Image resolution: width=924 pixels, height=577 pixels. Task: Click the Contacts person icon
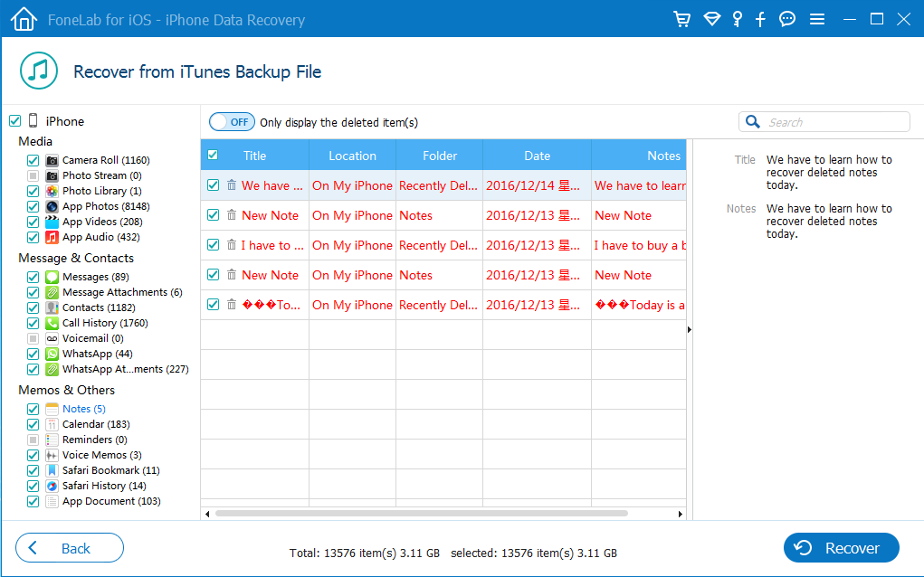52,307
